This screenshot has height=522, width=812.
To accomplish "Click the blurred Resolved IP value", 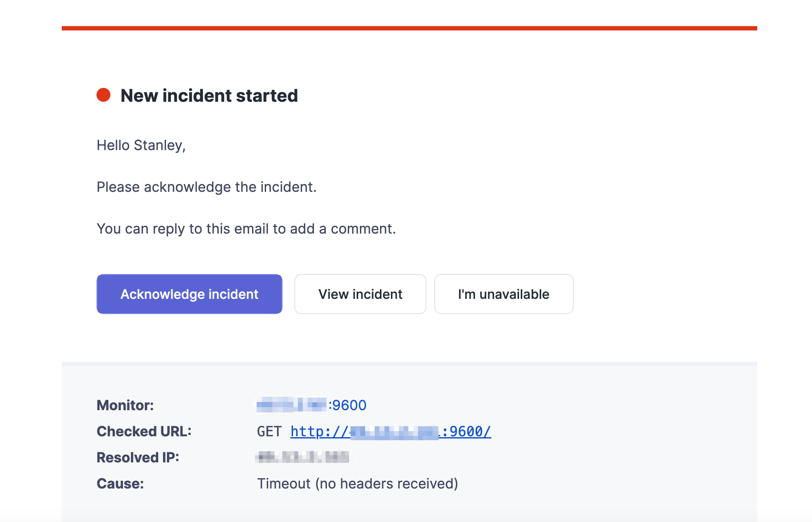I will [303, 457].
